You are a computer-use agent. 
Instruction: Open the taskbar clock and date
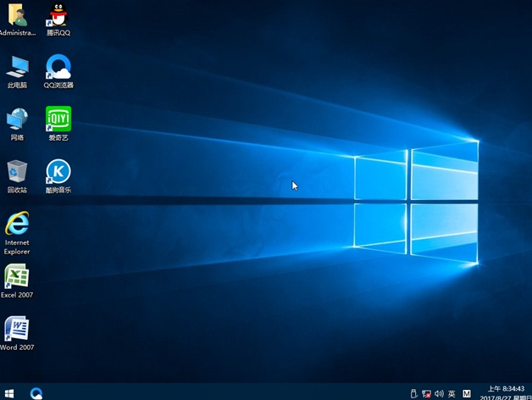[x=506, y=393]
